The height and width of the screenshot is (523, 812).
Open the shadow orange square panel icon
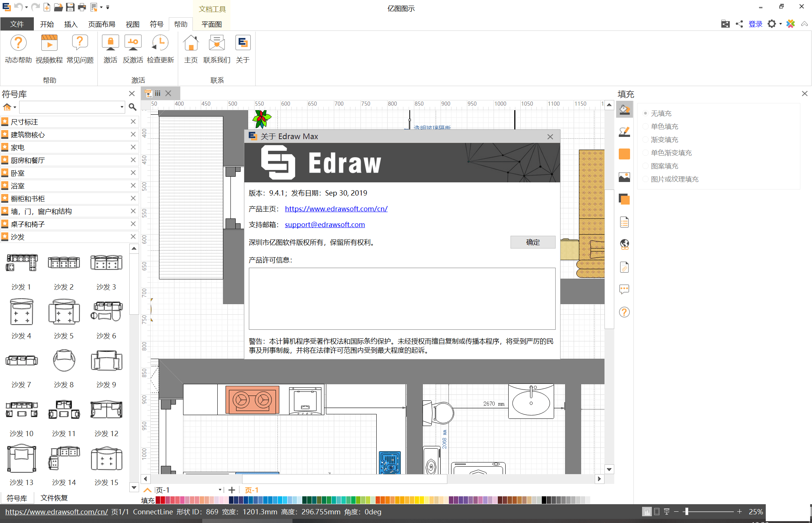624,154
